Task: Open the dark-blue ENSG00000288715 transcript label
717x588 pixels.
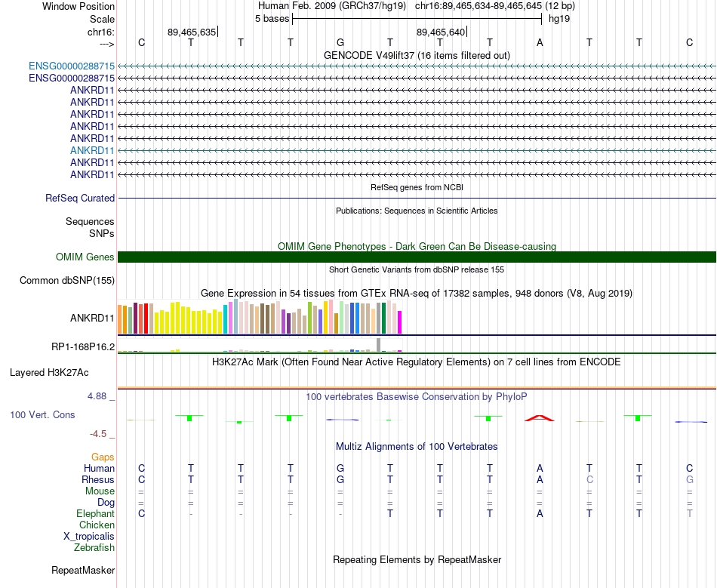Action: tap(72, 79)
